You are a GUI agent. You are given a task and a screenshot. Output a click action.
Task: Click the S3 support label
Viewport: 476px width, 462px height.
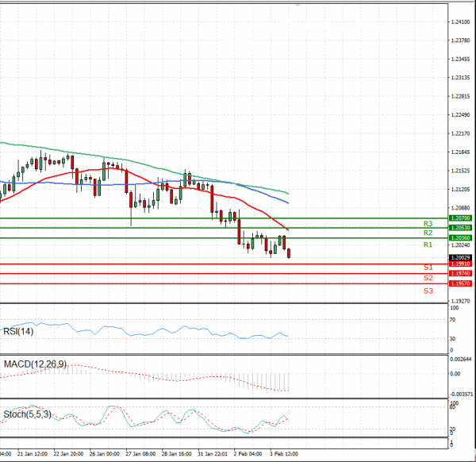(x=428, y=291)
